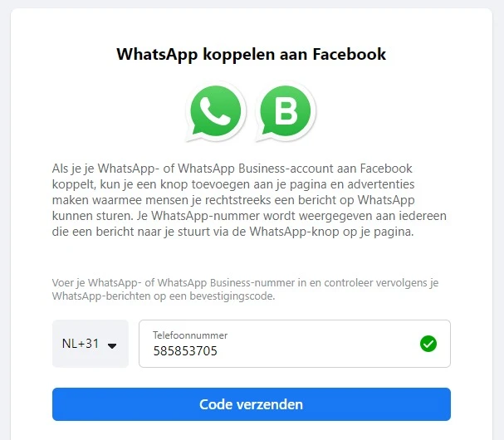Click the gray hint text Voer je WhatsApp

245,289
